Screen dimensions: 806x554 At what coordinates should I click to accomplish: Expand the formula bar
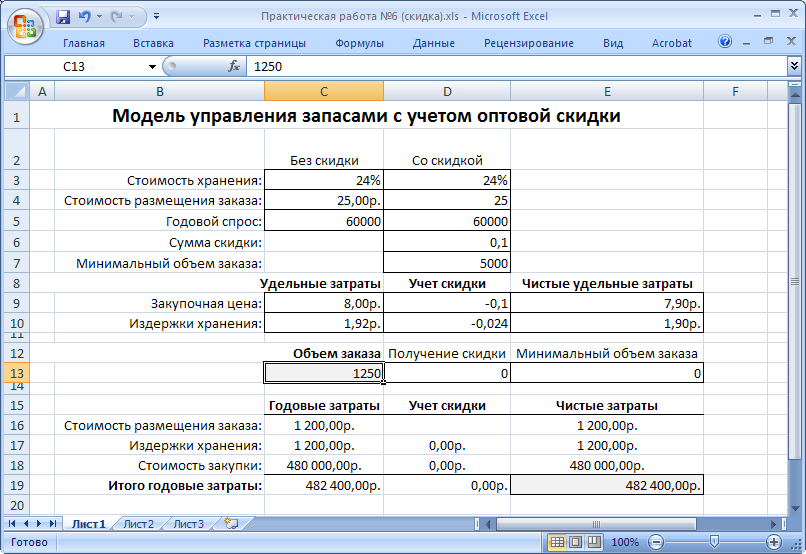click(794, 66)
